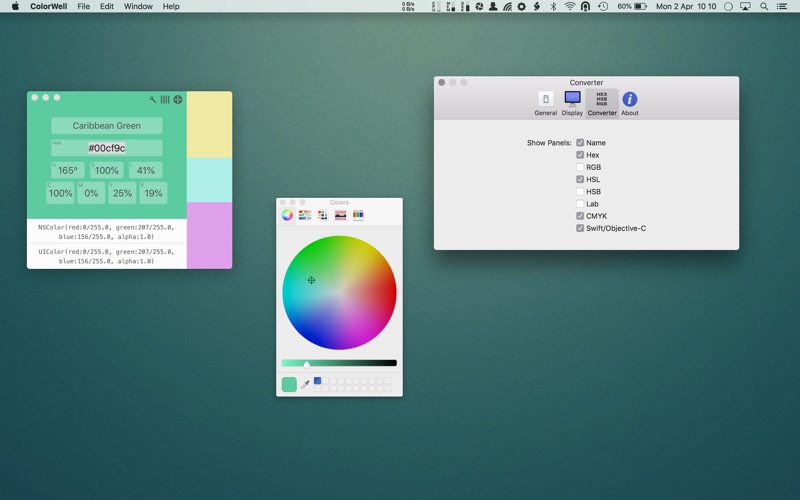Close the Converter preferences window
The height and width of the screenshot is (500, 800).
click(441, 82)
